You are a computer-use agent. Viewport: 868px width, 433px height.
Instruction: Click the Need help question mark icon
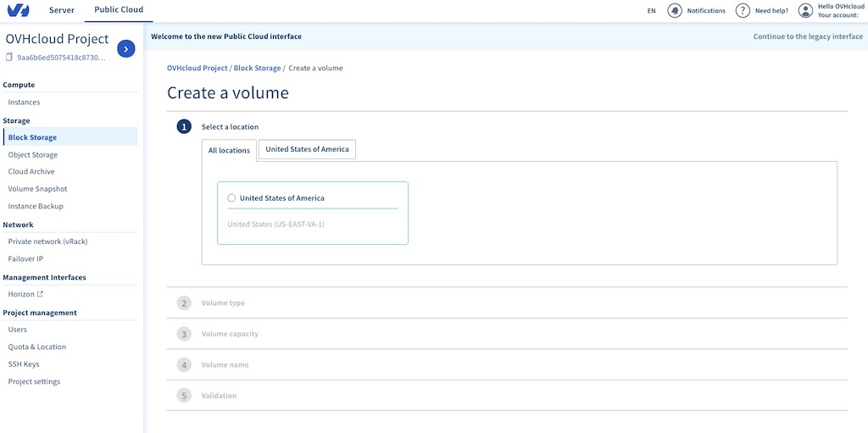click(743, 10)
